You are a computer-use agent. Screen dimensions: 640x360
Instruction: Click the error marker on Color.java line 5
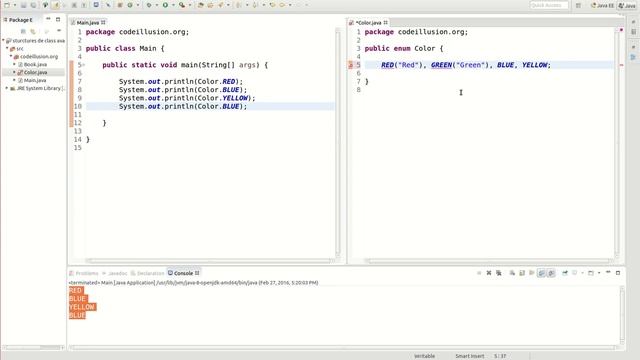350,65
